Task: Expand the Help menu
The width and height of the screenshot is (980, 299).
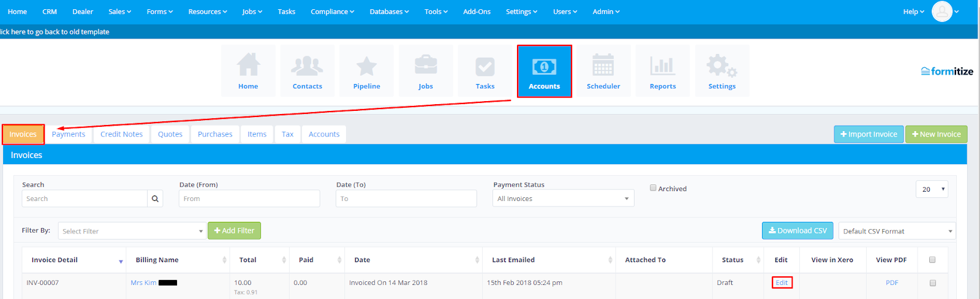Action: coord(914,12)
